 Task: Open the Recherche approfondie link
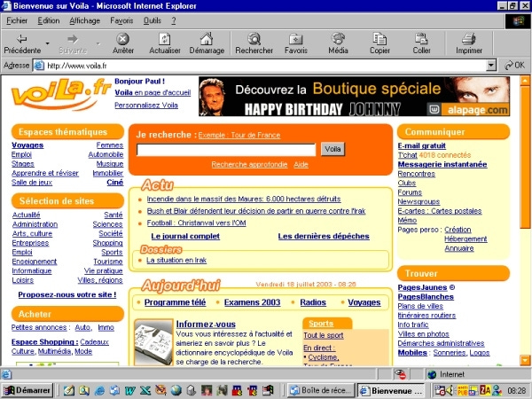tap(249, 164)
